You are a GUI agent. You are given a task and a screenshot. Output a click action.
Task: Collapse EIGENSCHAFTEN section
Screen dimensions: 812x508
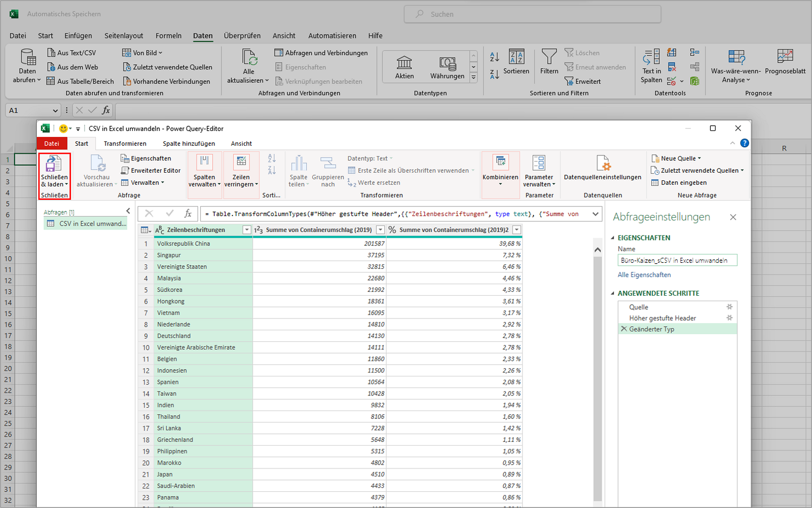coord(613,238)
